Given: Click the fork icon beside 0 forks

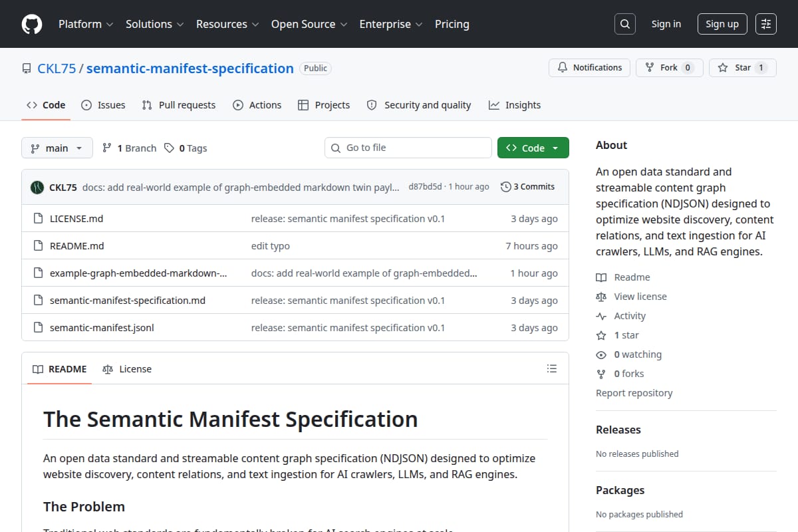Looking at the screenshot, I should (x=601, y=374).
